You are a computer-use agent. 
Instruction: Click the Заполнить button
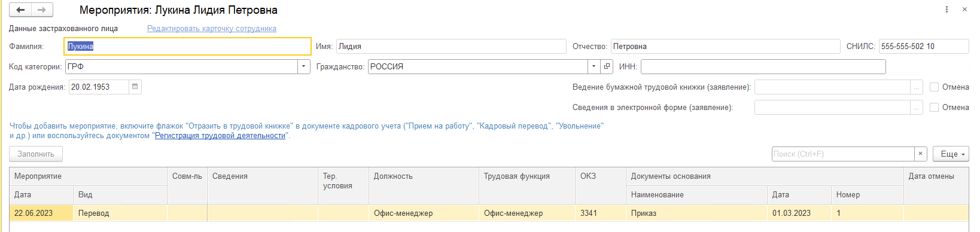coord(36,154)
